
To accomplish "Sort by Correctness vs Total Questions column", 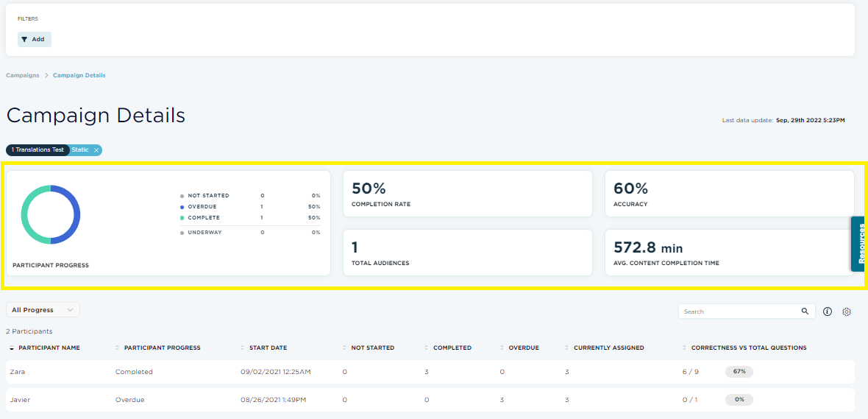I will [x=744, y=348].
